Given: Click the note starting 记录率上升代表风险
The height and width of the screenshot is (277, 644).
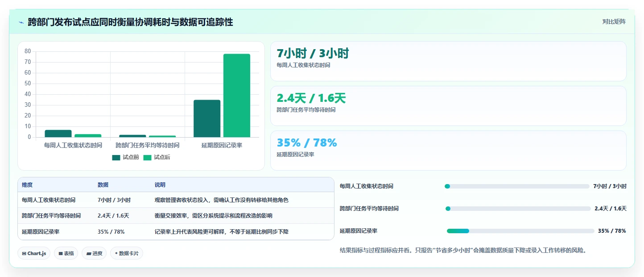Looking at the screenshot, I should pyautogui.click(x=222, y=232).
